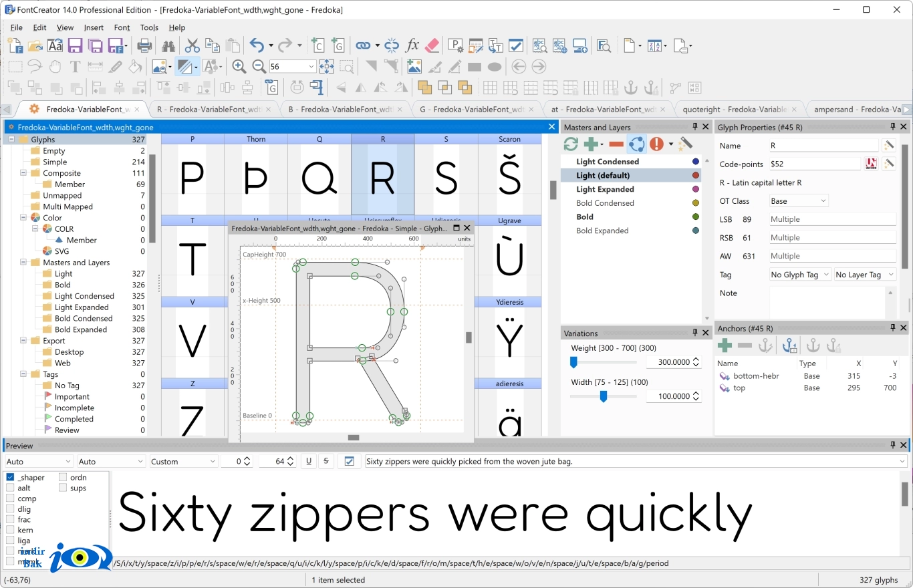
Task: Open the No Glyph Tag dropdown
Action: coord(800,275)
